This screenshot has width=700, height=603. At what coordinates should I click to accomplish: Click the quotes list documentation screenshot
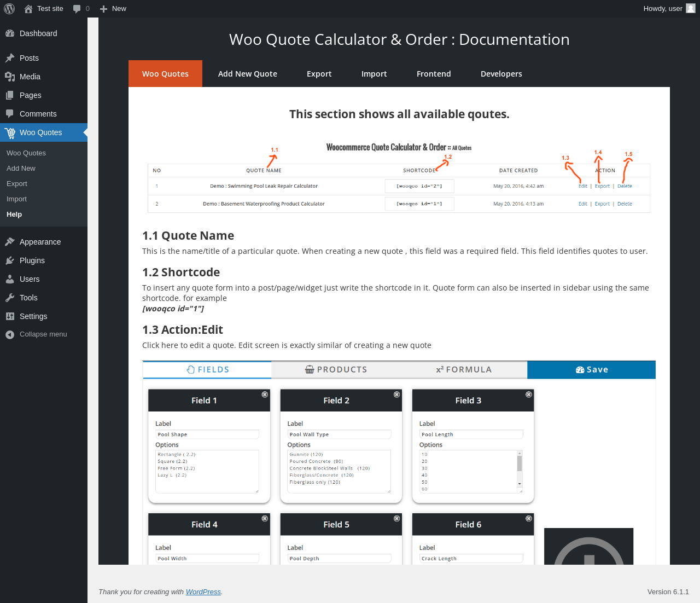tap(399, 178)
